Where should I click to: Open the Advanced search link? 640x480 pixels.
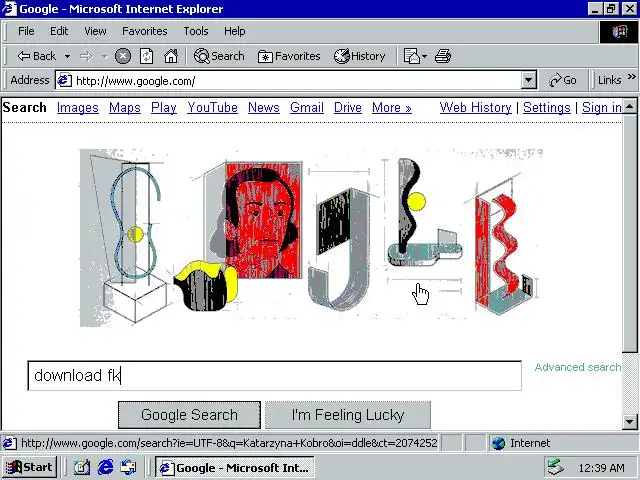point(578,367)
